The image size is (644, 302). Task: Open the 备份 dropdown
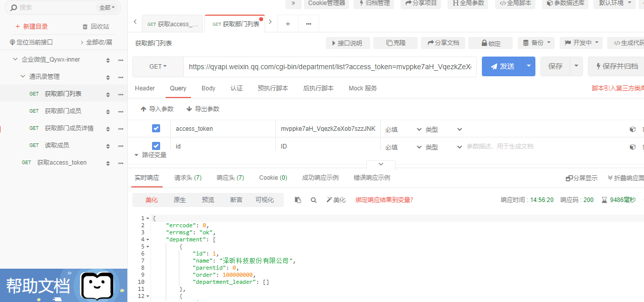[536, 43]
